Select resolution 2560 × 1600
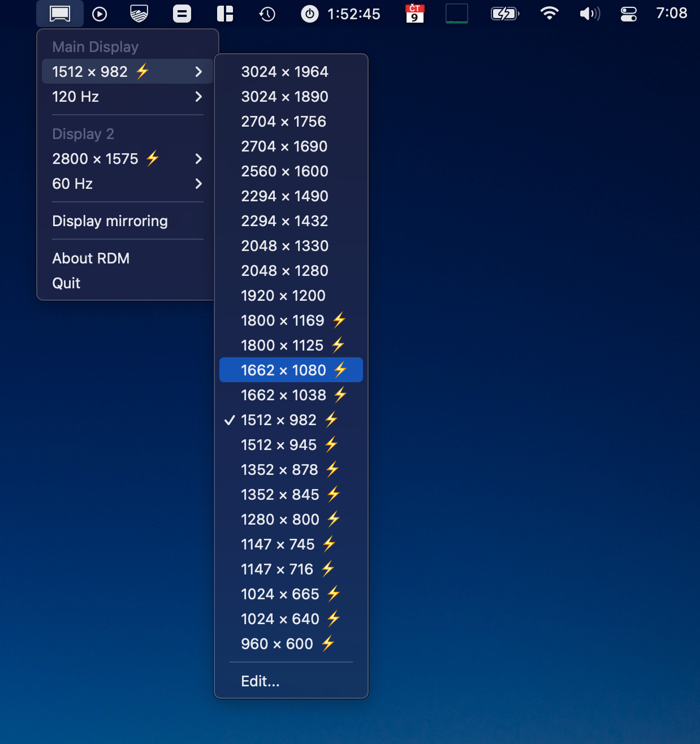Viewport: 700px width, 744px height. 291,171
